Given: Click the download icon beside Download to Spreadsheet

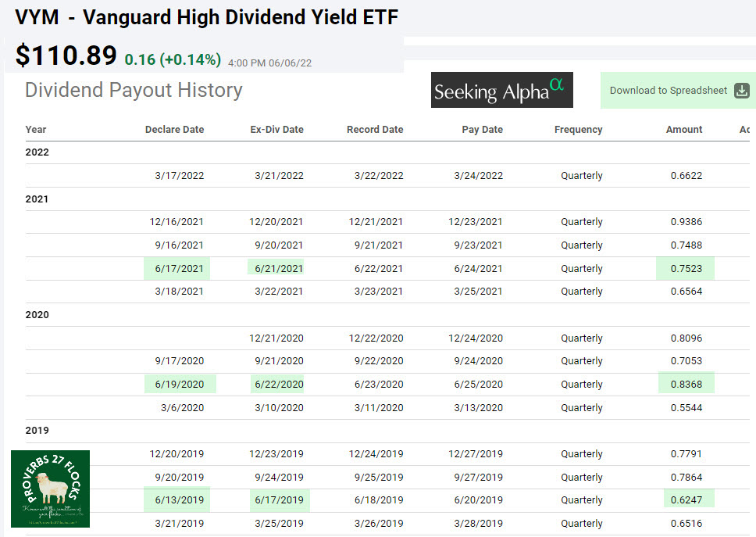Looking at the screenshot, I should tap(742, 91).
